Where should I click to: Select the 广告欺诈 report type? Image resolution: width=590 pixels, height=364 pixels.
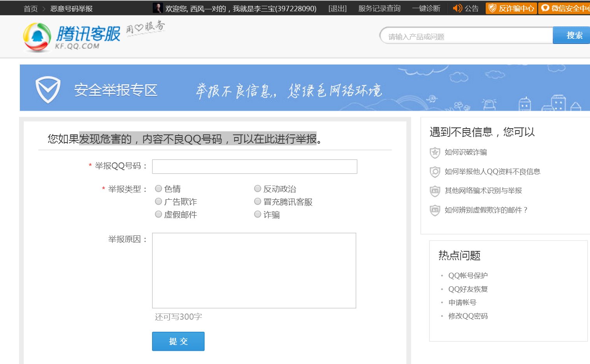(158, 201)
